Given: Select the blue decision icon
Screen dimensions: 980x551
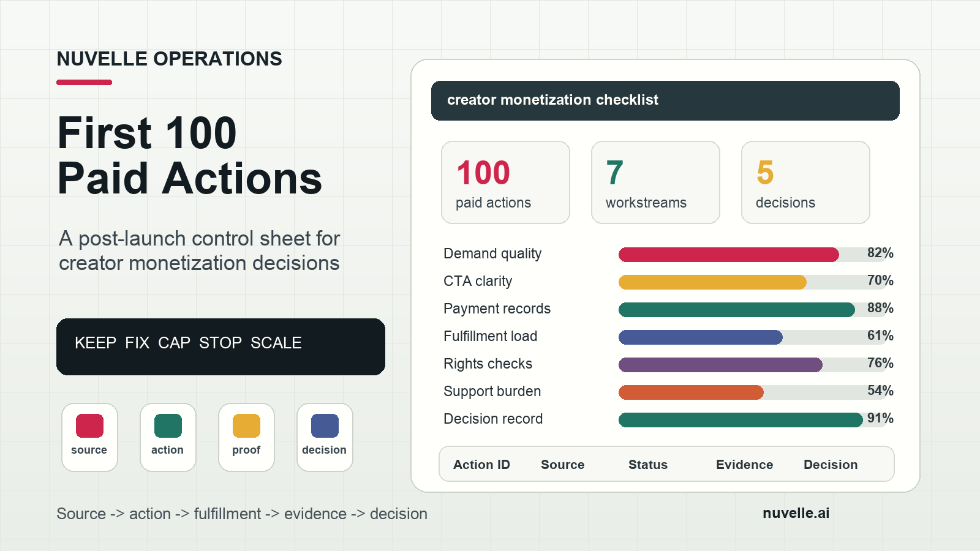Looking at the screenshot, I should coord(325,425).
